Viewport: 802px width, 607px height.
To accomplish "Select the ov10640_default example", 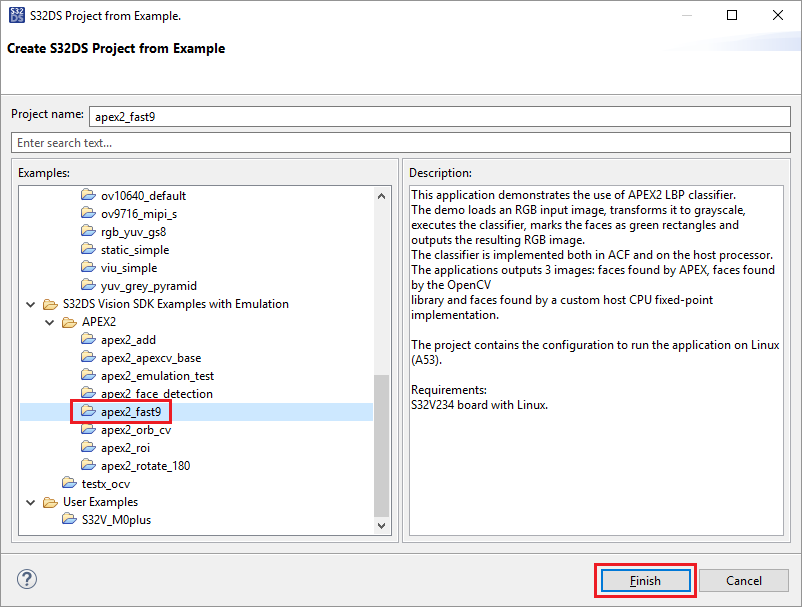I will [143, 196].
